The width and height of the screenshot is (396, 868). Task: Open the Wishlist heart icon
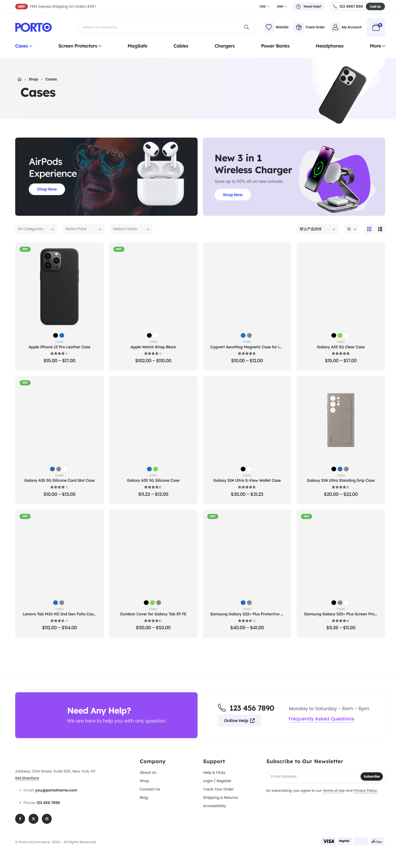point(269,27)
